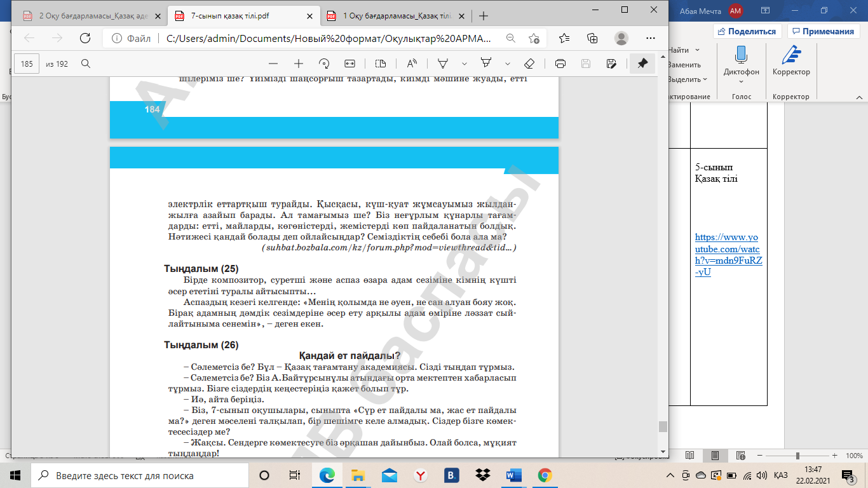Screen dimensions: 868x488
Task: Search within the PDF document
Action: 86,64
